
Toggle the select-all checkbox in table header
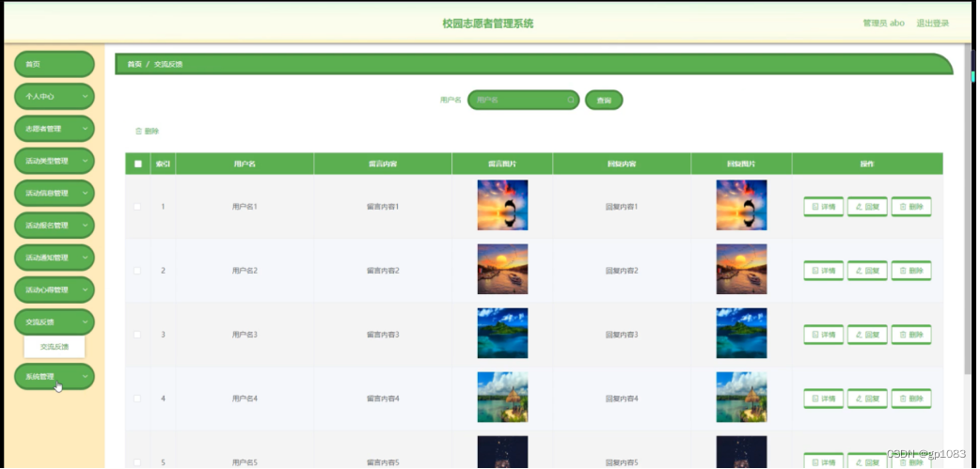(x=138, y=164)
